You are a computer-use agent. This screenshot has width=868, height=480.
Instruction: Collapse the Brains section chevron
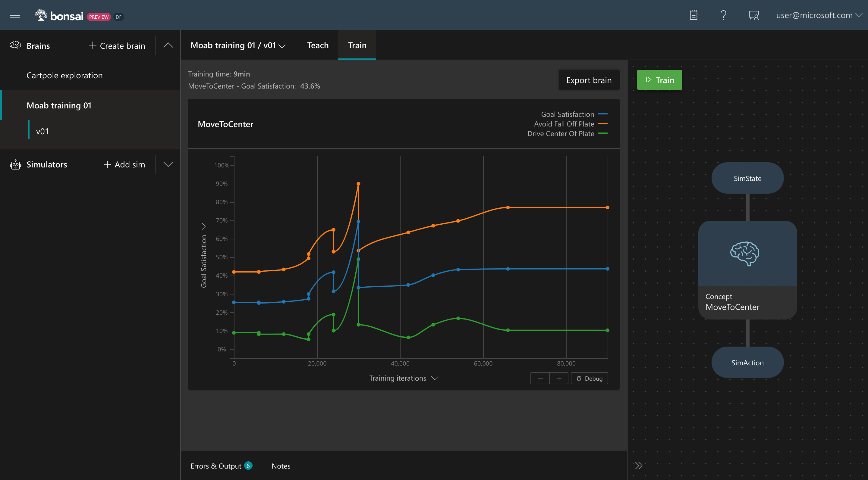(x=168, y=45)
